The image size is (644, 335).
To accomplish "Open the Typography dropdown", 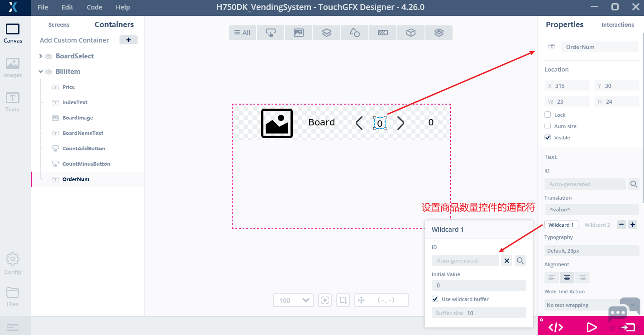I will click(592, 251).
